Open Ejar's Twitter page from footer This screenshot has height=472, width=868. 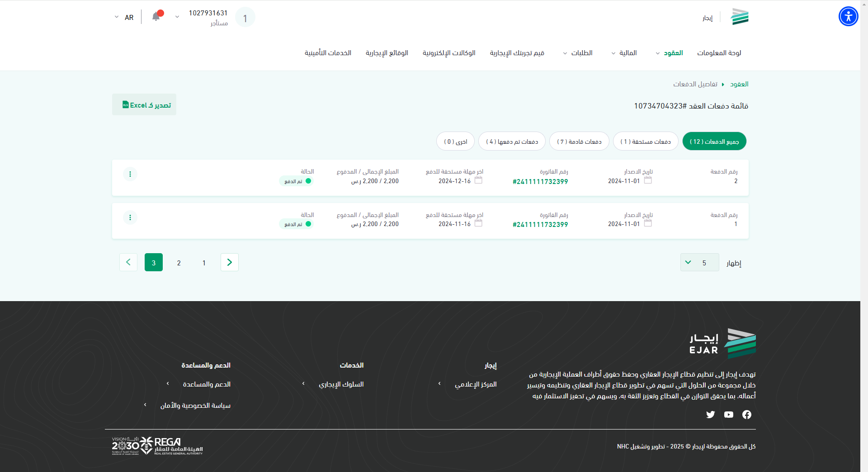[x=710, y=415]
